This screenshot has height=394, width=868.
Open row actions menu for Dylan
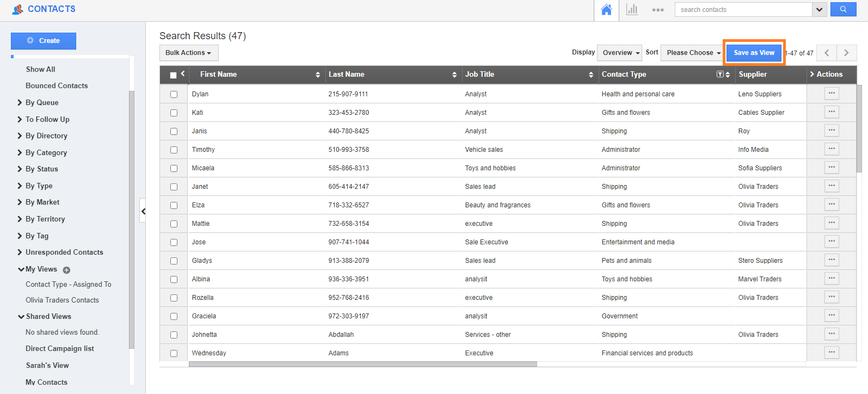tap(831, 94)
